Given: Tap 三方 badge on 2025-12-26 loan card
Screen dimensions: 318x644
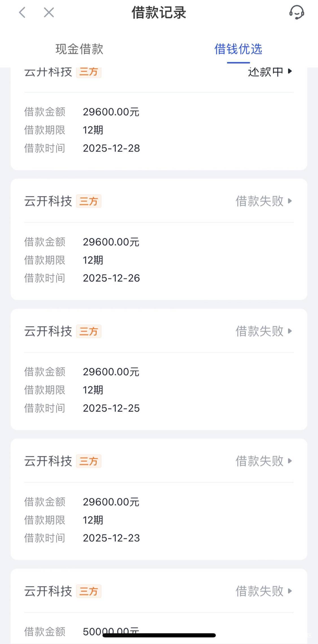Looking at the screenshot, I should point(88,201).
